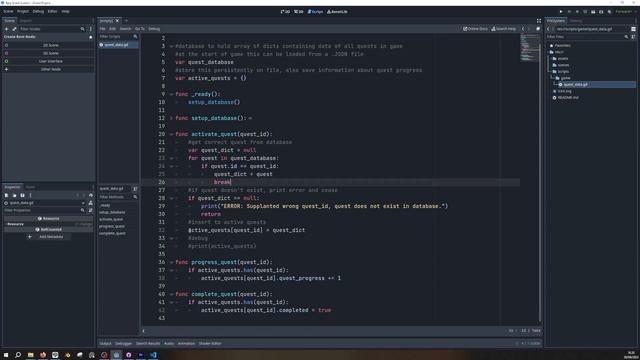This screenshot has height=360, width=640.
Task: Open Scene dock three-dot options menu
Action: pos(91,29)
